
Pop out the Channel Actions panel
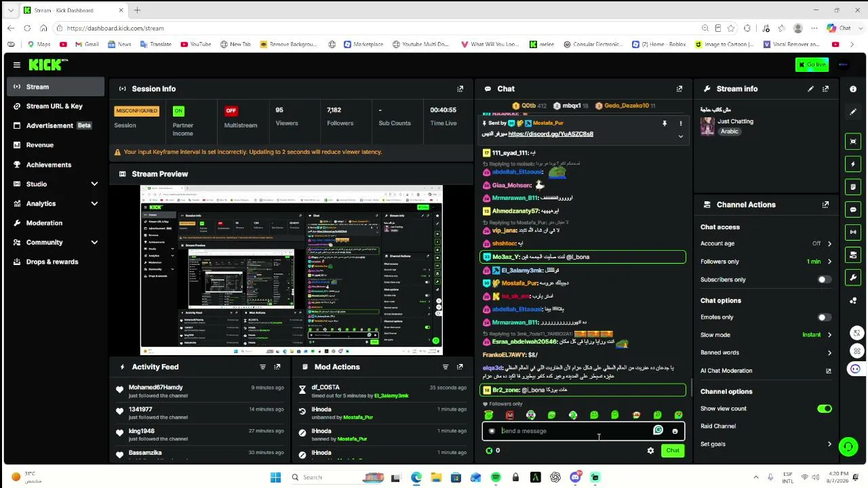(825, 205)
